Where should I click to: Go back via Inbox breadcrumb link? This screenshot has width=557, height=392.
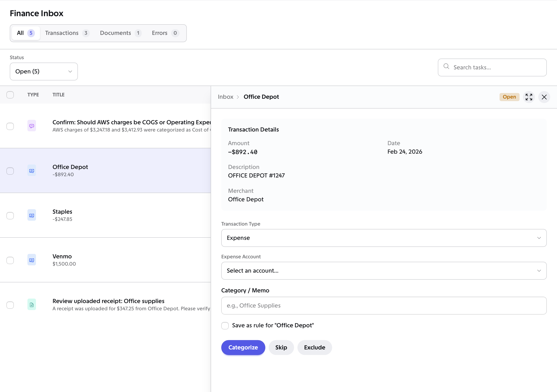click(225, 97)
